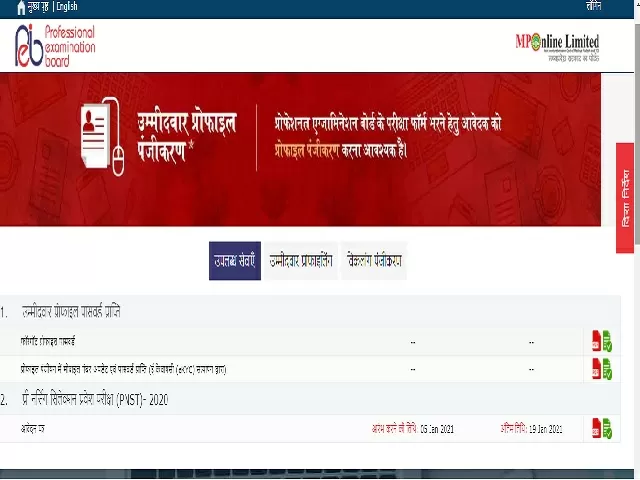Switch language to English

[67, 7]
